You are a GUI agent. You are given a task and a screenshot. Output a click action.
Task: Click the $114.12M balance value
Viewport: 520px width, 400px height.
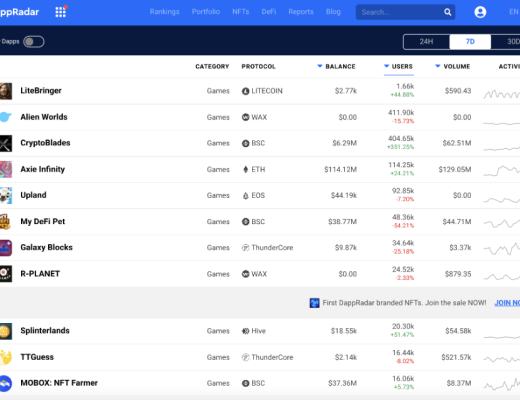340,169
